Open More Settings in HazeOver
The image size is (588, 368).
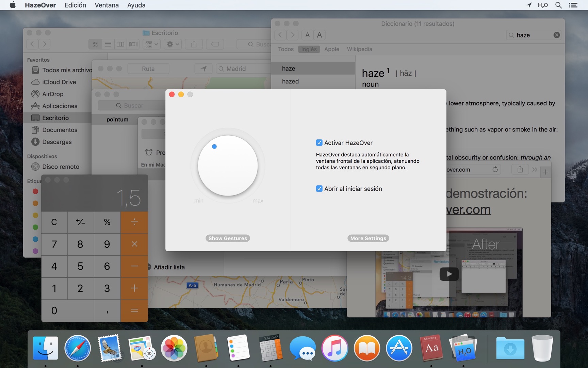[x=368, y=238]
